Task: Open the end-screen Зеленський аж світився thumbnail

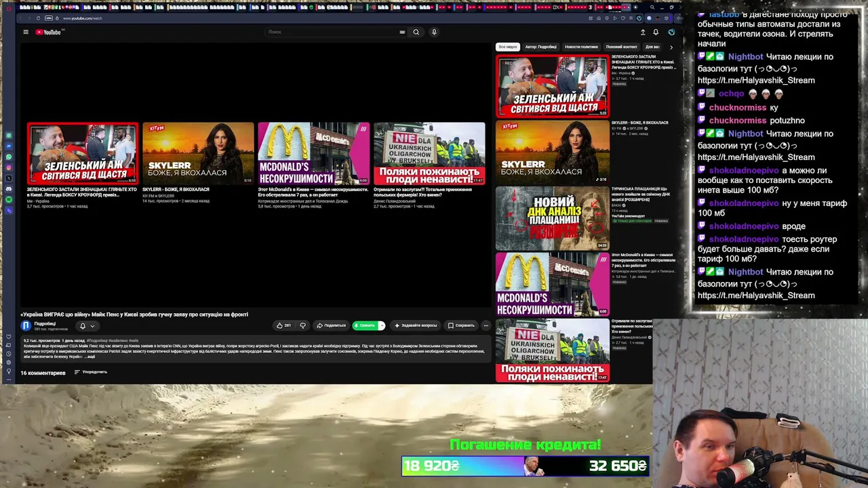Action: [83, 153]
